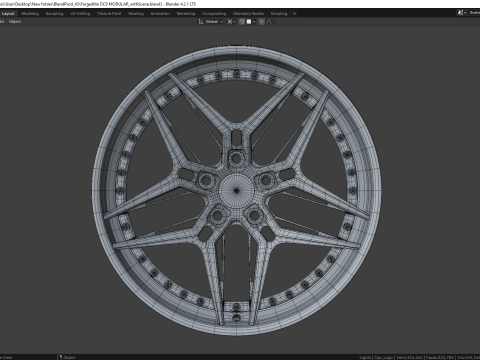This screenshot has width=480, height=360.
Task: Click the scene browse icon at top right
Action: tap(461, 13)
